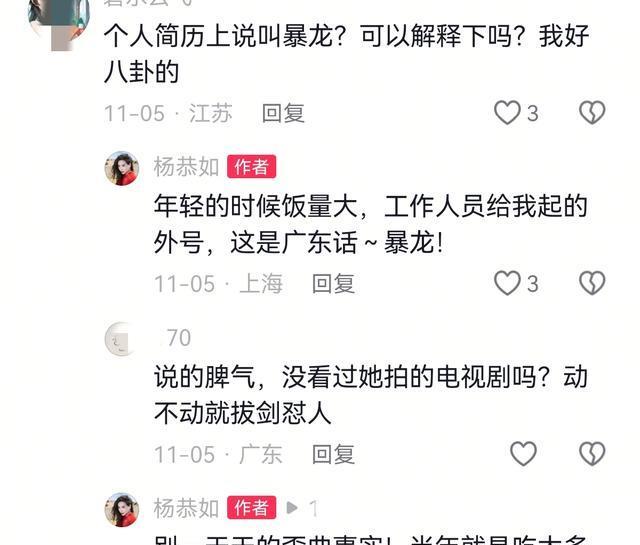Open 杨恭如's avatar on bottom reply

coord(122,509)
